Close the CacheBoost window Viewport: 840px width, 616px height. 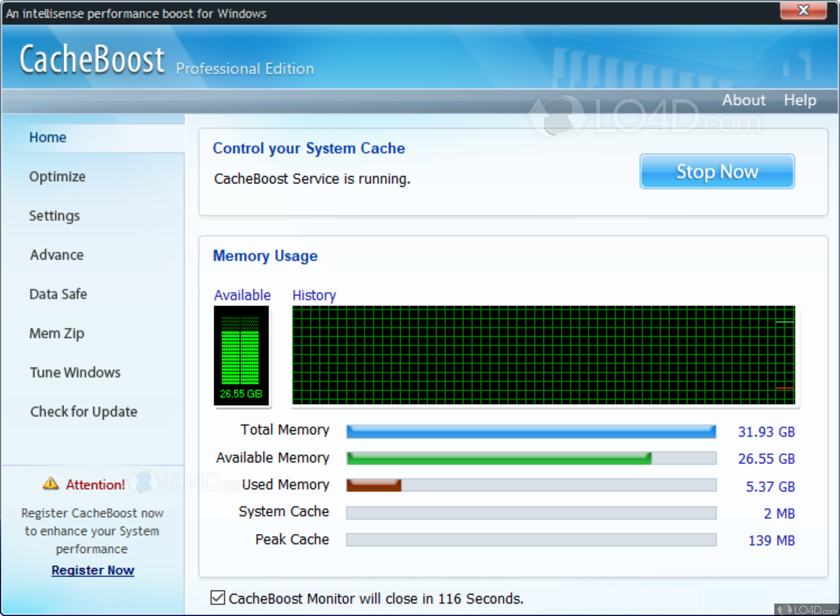[x=803, y=10]
